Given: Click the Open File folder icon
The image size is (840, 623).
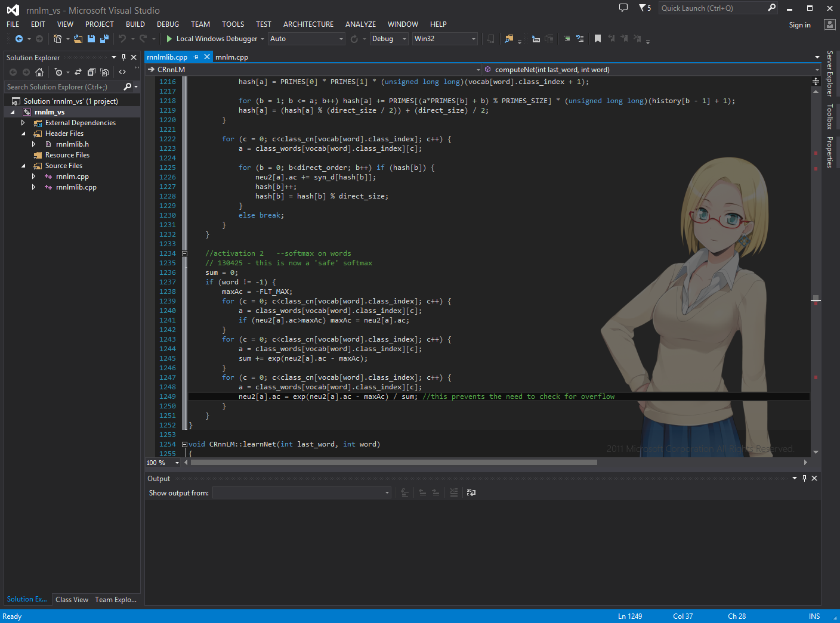Looking at the screenshot, I should pos(78,39).
